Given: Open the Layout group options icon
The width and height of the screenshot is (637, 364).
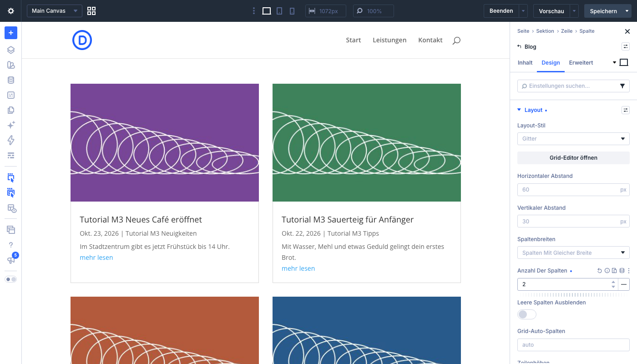Looking at the screenshot, I should (626, 110).
